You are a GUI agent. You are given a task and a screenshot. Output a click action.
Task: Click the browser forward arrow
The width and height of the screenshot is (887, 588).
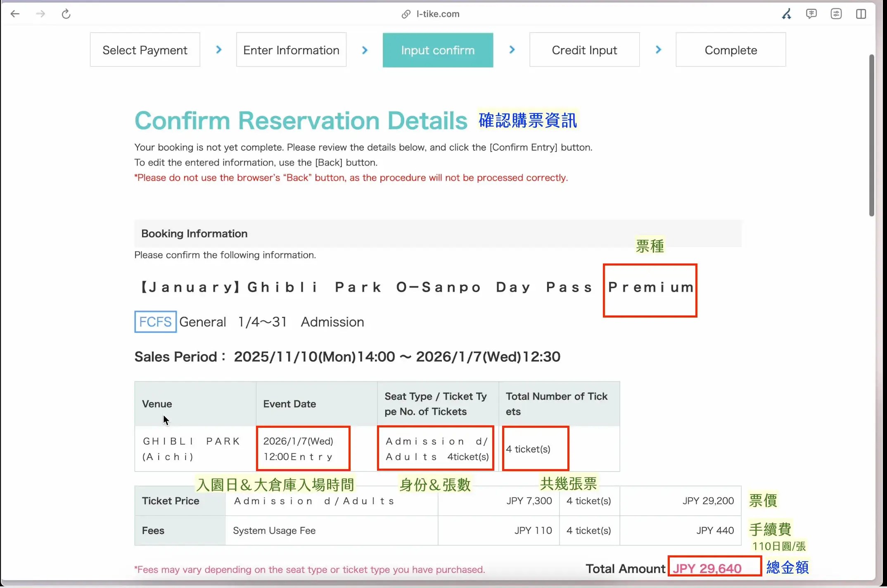[40, 14]
